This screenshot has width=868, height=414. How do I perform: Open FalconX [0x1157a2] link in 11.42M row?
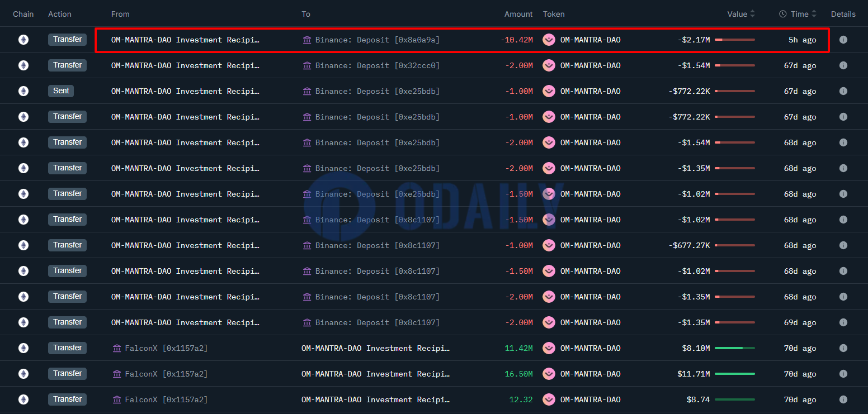point(166,348)
